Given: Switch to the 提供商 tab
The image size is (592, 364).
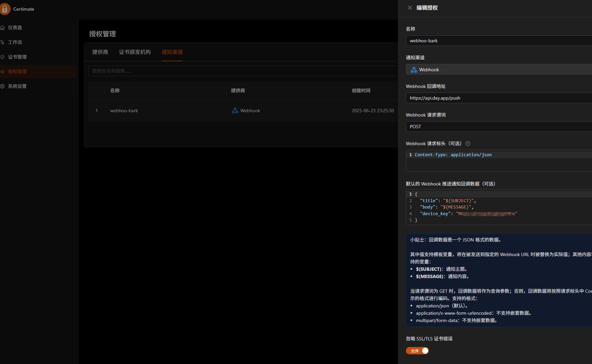Looking at the screenshot, I should (x=100, y=52).
